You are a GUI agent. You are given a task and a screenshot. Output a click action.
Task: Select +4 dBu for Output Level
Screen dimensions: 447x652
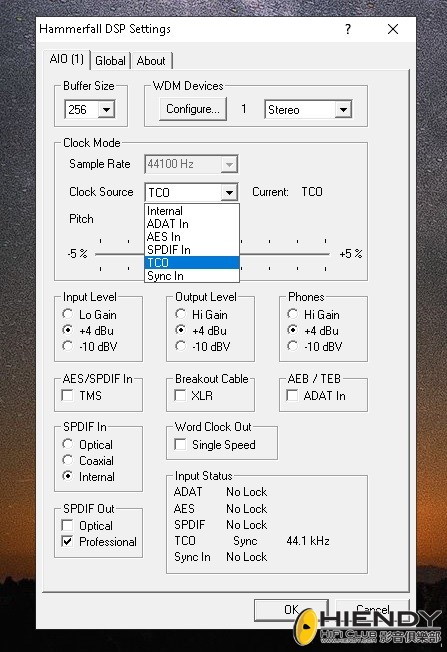tap(201, 331)
